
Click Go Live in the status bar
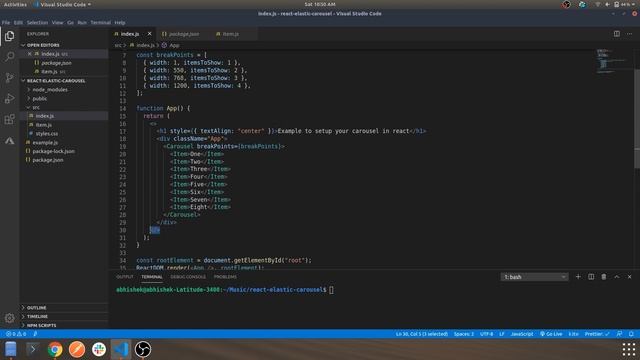point(551,334)
